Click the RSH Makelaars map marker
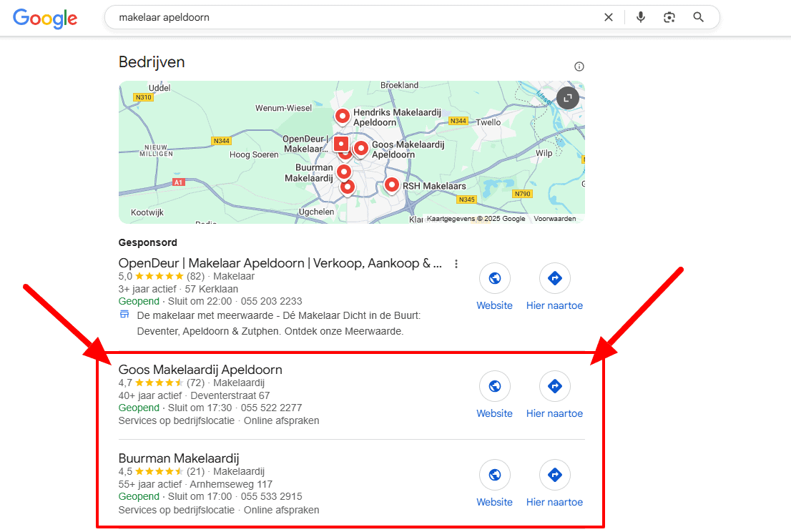 (x=391, y=185)
